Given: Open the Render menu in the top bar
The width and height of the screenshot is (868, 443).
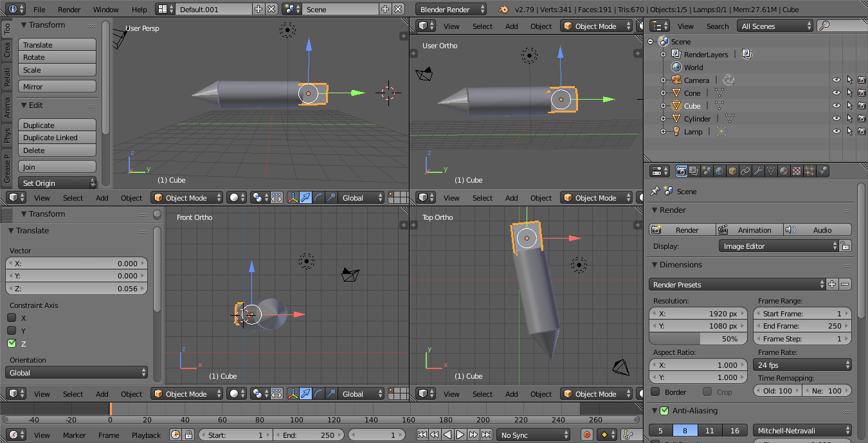Looking at the screenshot, I should tap(69, 9).
